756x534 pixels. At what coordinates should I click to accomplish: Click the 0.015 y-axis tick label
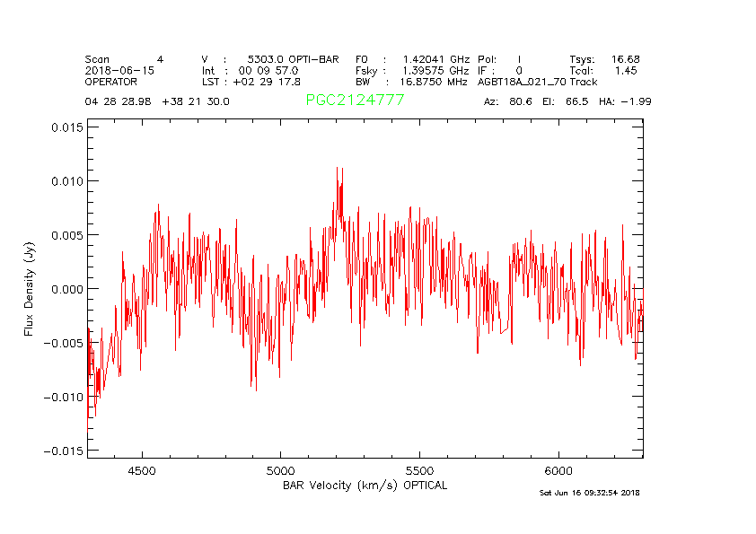[x=66, y=127]
